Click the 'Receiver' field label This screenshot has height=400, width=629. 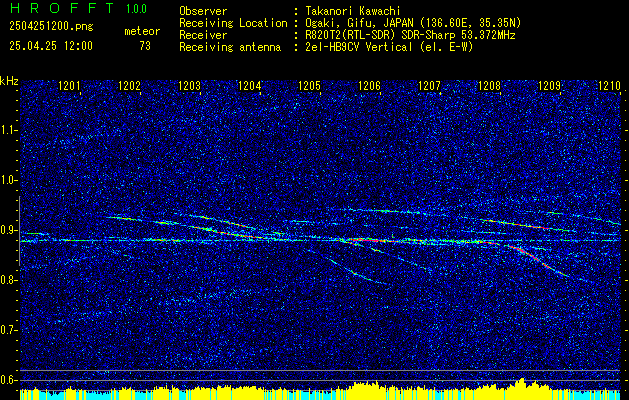[203, 35]
